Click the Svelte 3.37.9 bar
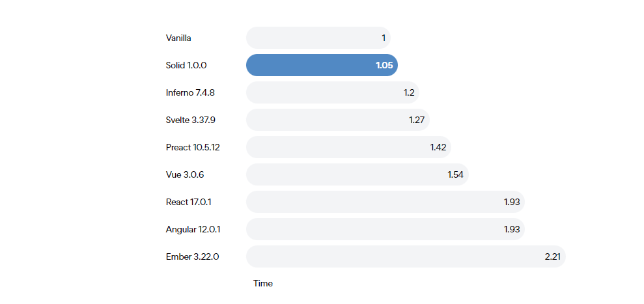Screen dimensions: 644x304 click(338, 120)
